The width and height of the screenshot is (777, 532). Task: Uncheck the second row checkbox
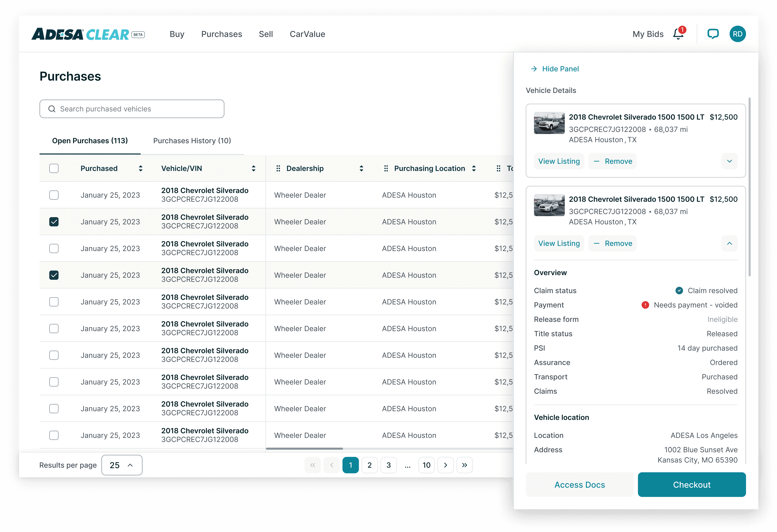(x=54, y=222)
